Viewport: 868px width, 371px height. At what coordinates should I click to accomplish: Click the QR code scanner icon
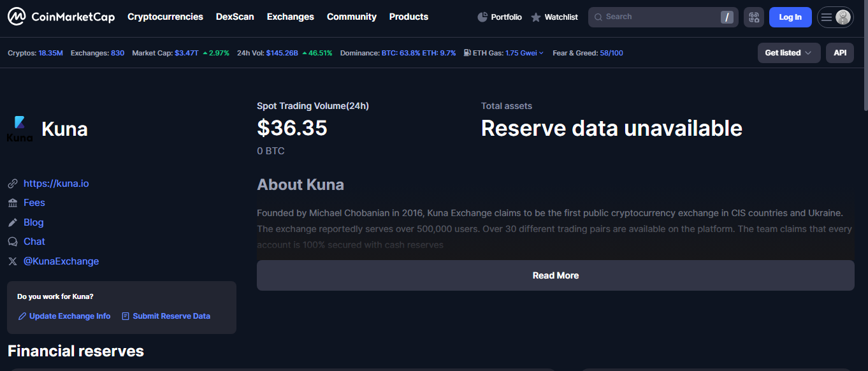(x=754, y=17)
